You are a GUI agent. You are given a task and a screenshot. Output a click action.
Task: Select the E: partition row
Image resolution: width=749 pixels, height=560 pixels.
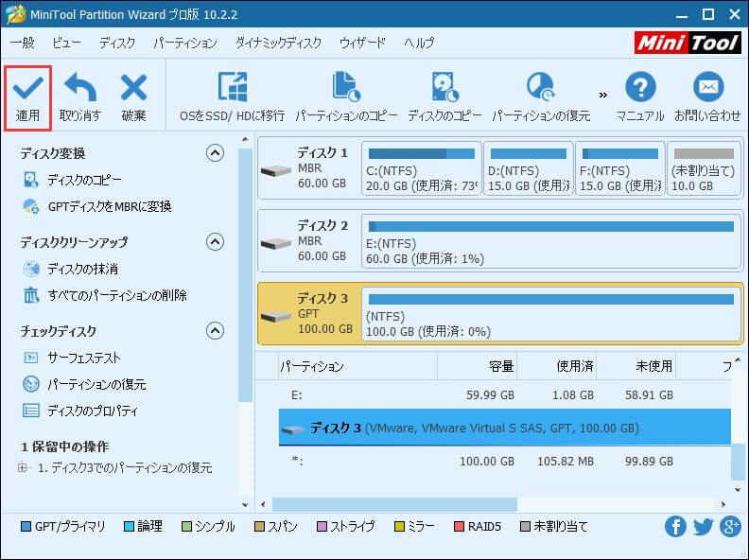[x=504, y=395]
